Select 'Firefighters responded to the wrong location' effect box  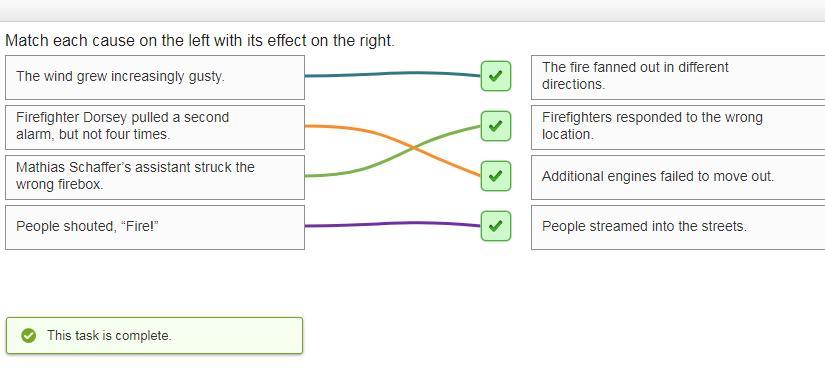(678, 127)
